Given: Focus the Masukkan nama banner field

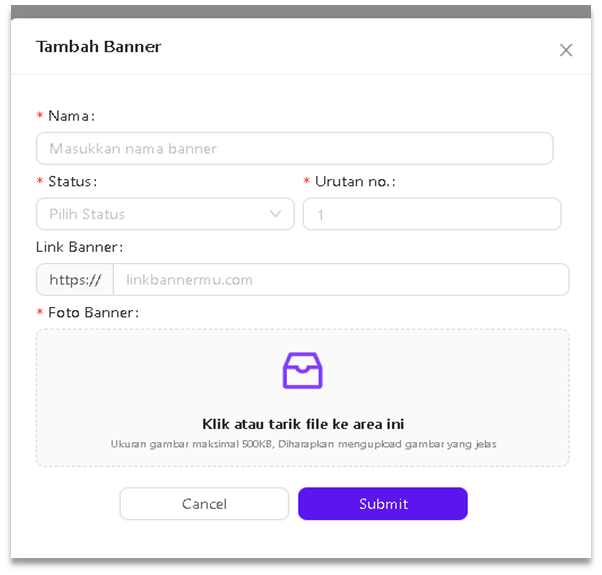Looking at the screenshot, I should 294,148.
